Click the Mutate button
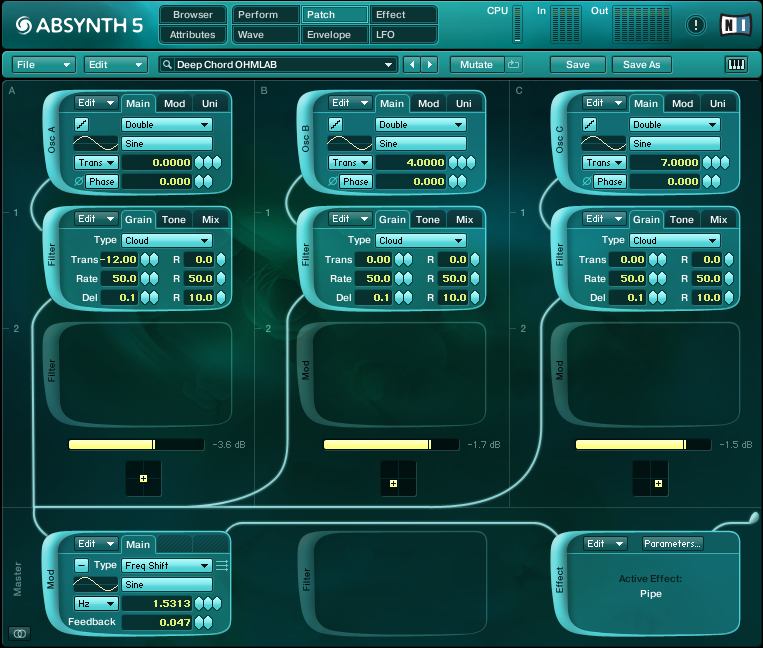The height and width of the screenshot is (648, 763). (x=477, y=64)
